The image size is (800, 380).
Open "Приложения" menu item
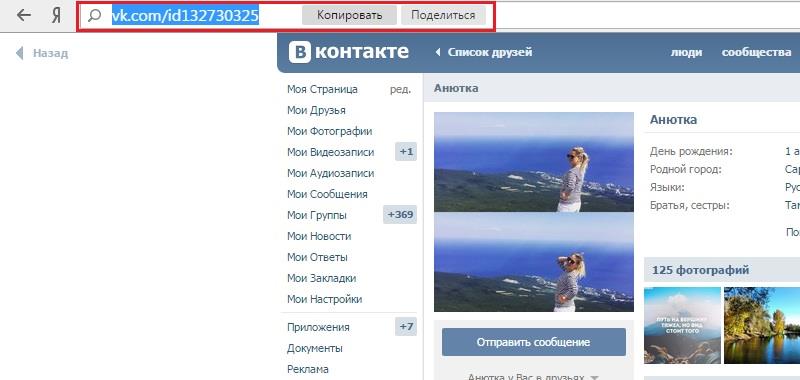pyautogui.click(x=318, y=327)
